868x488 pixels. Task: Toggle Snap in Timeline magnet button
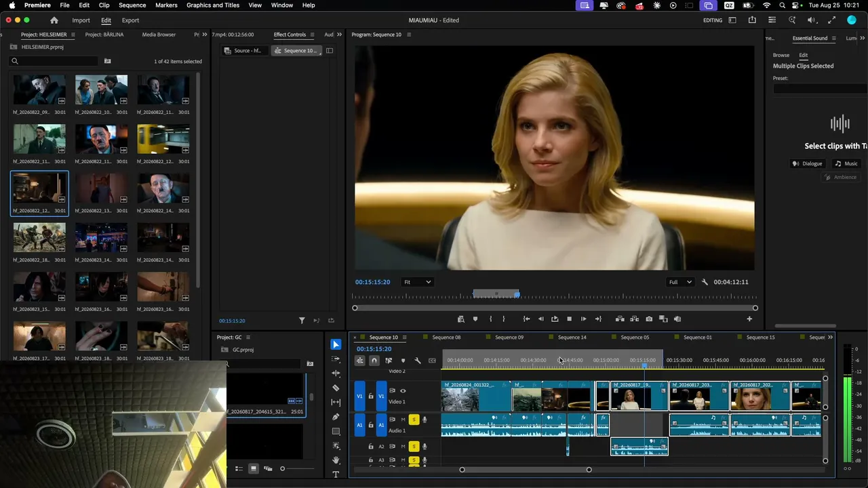(x=374, y=361)
